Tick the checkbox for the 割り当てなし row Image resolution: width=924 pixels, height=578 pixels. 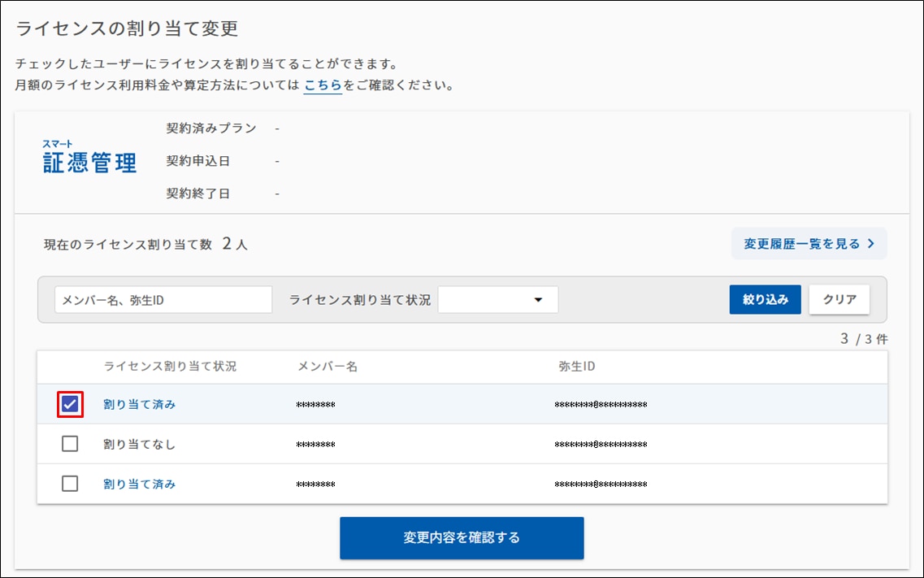click(71, 444)
